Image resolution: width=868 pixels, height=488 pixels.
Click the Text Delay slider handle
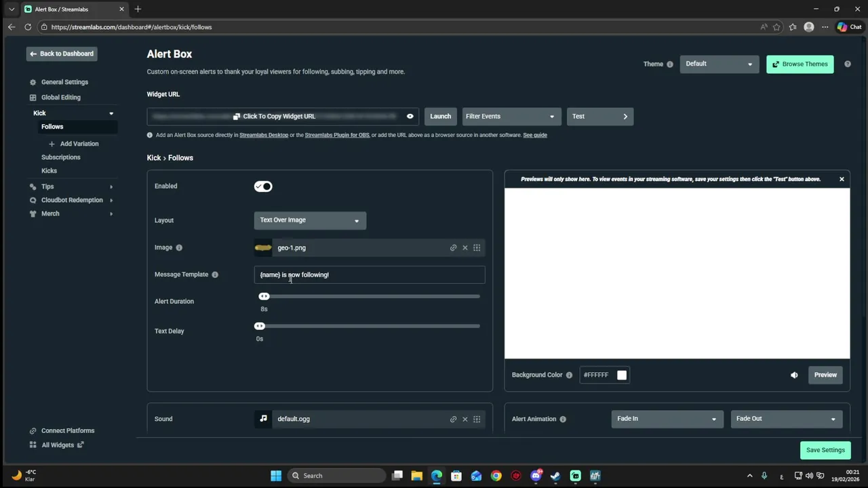click(x=260, y=326)
